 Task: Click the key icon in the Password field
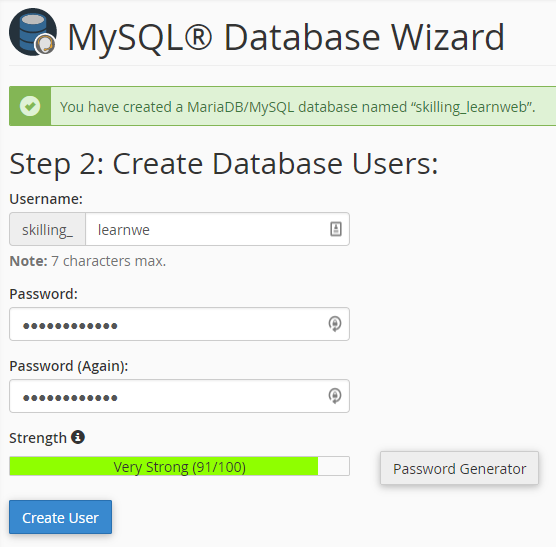click(x=335, y=324)
